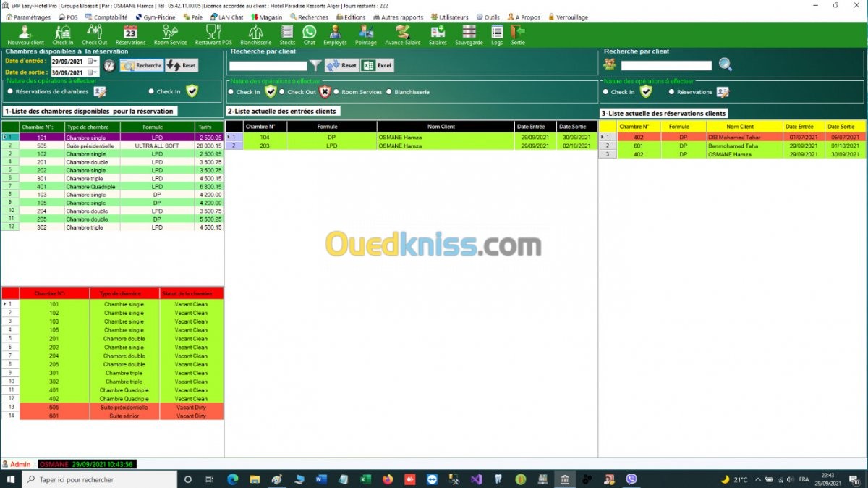The height and width of the screenshot is (488, 868).
Task: Open the Nouveau client toolbar icon
Action: 25,35
